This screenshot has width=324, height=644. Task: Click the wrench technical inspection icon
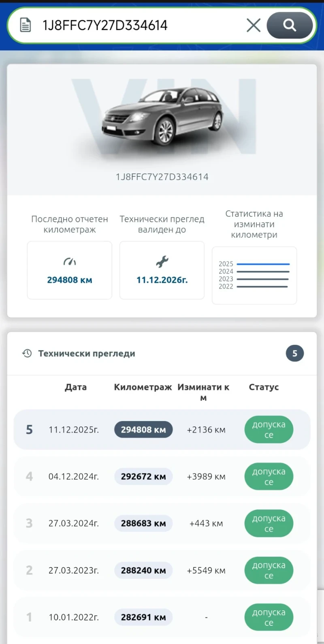point(162,262)
